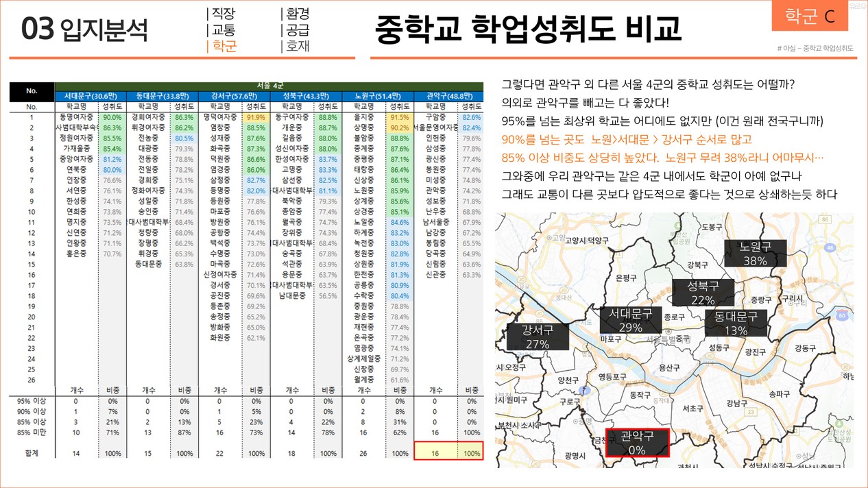
Task: Click the 명덕여자중 school cell
Action: pos(219,117)
